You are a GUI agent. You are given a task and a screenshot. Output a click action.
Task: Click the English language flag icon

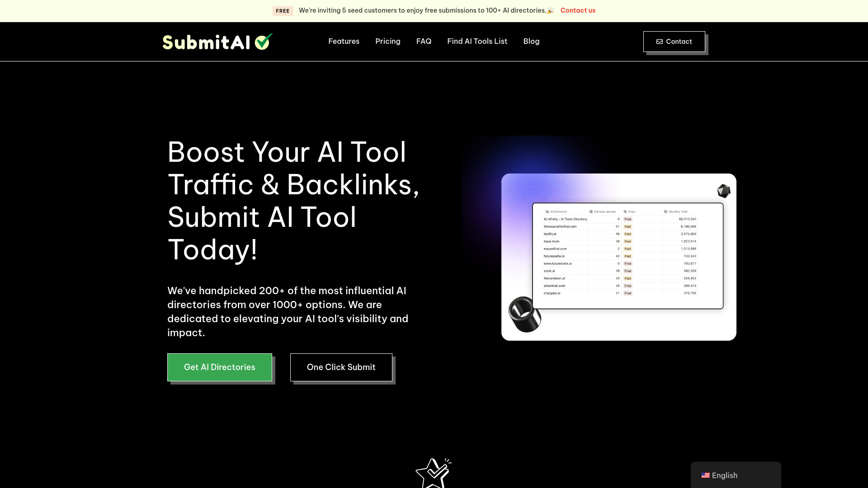pyautogui.click(x=706, y=475)
